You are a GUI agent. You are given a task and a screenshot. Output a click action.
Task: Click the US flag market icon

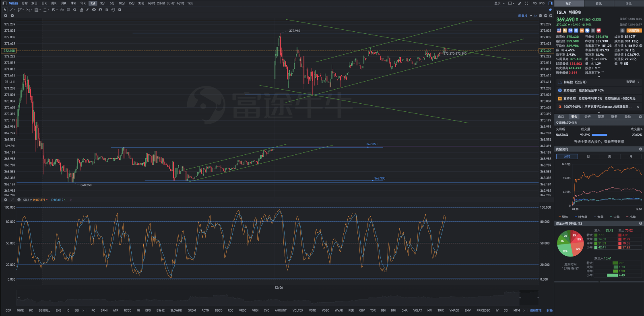coord(559,31)
